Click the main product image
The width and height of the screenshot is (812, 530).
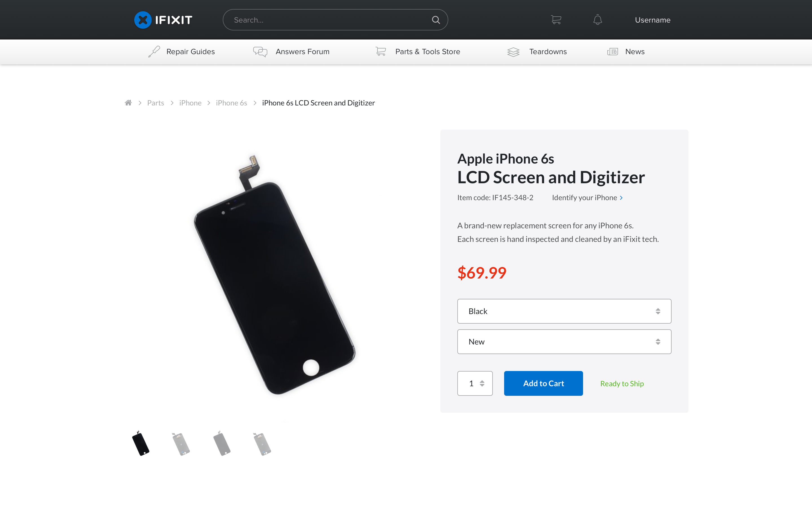pos(275,275)
